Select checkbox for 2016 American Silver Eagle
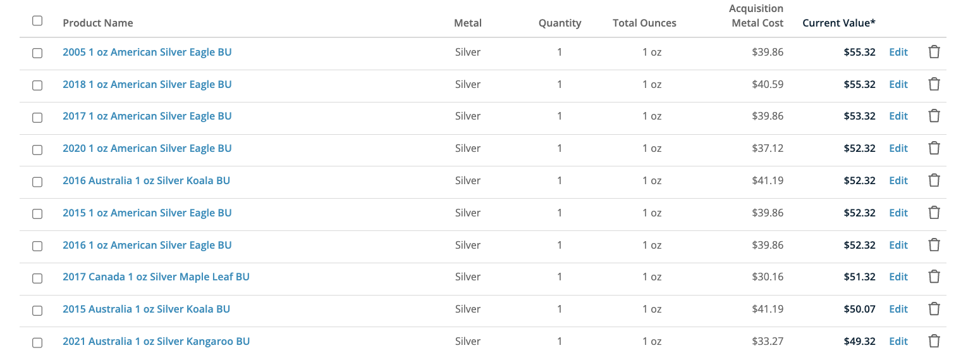Viewport: 980px width, 362px height. click(37, 246)
